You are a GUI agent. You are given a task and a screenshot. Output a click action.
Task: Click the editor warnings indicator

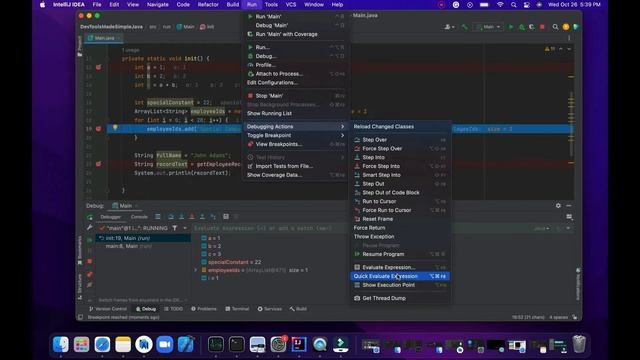pyautogui.click(x=549, y=49)
